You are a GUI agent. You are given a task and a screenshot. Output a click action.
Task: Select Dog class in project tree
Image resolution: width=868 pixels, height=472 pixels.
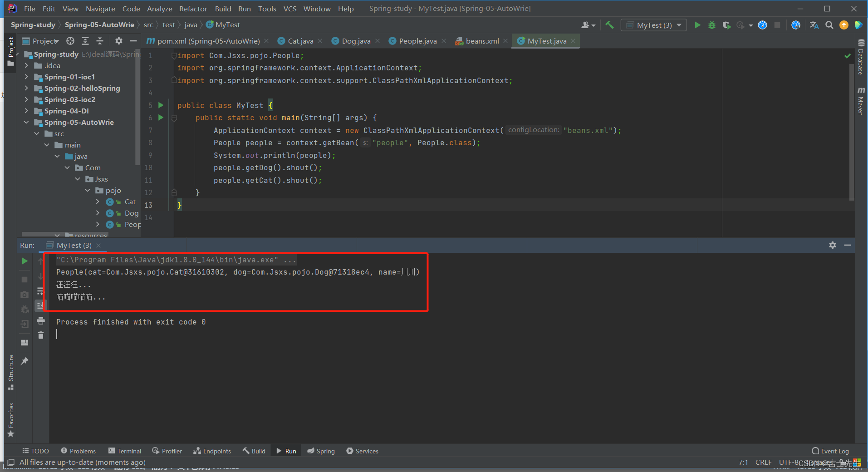131,213
